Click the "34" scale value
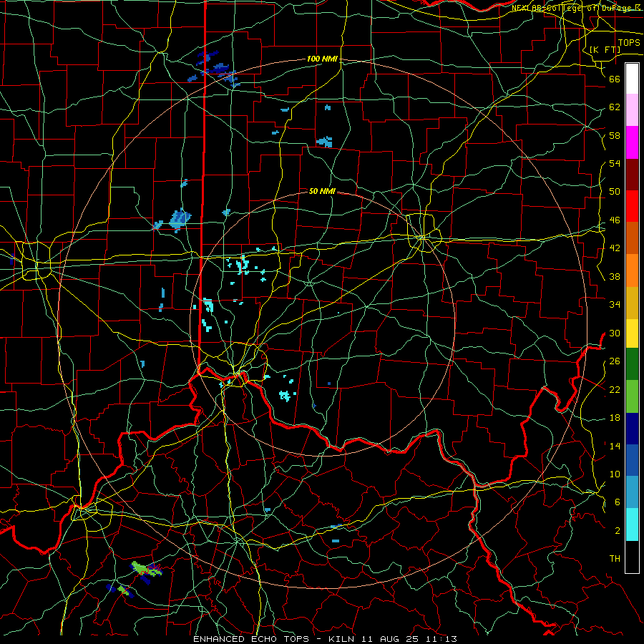 tap(615, 304)
